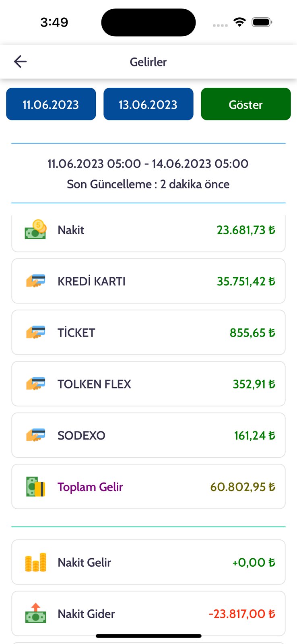Click the Nakit Gelir coins icon

click(35, 562)
